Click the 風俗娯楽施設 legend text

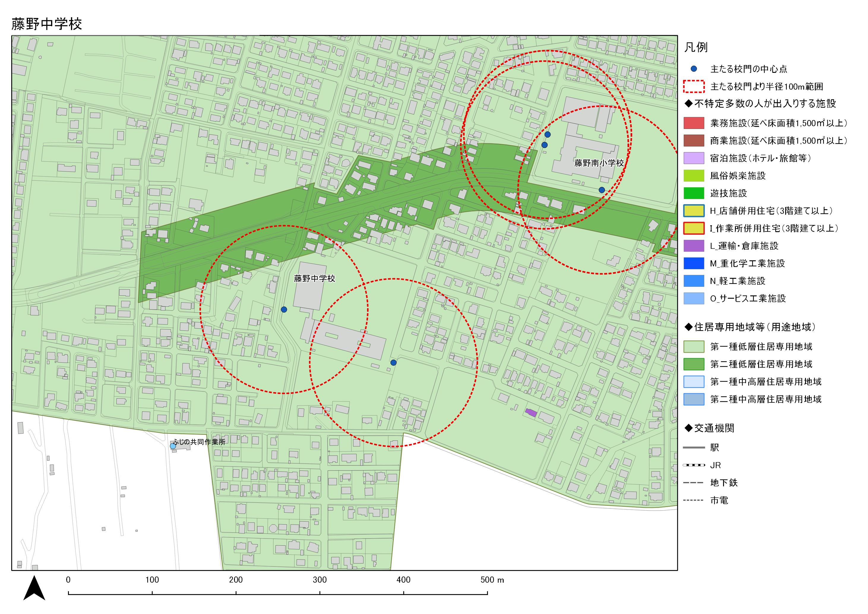tap(738, 176)
